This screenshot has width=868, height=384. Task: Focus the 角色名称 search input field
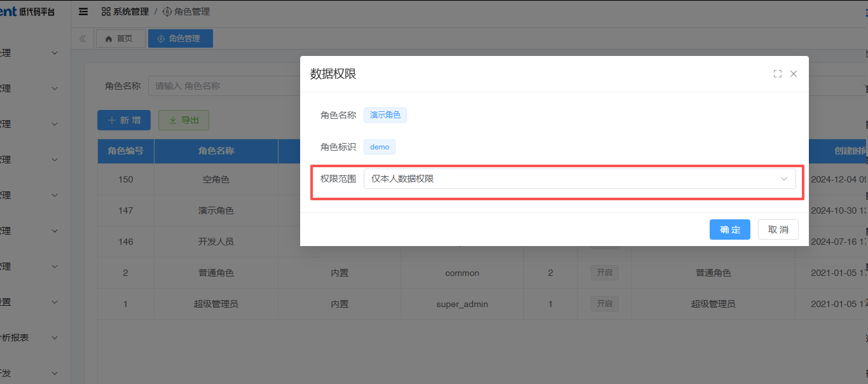tap(223, 86)
